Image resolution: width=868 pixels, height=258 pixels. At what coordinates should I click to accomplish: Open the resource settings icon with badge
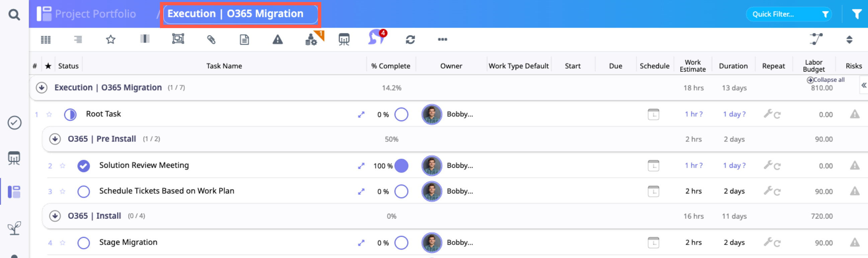click(312, 39)
